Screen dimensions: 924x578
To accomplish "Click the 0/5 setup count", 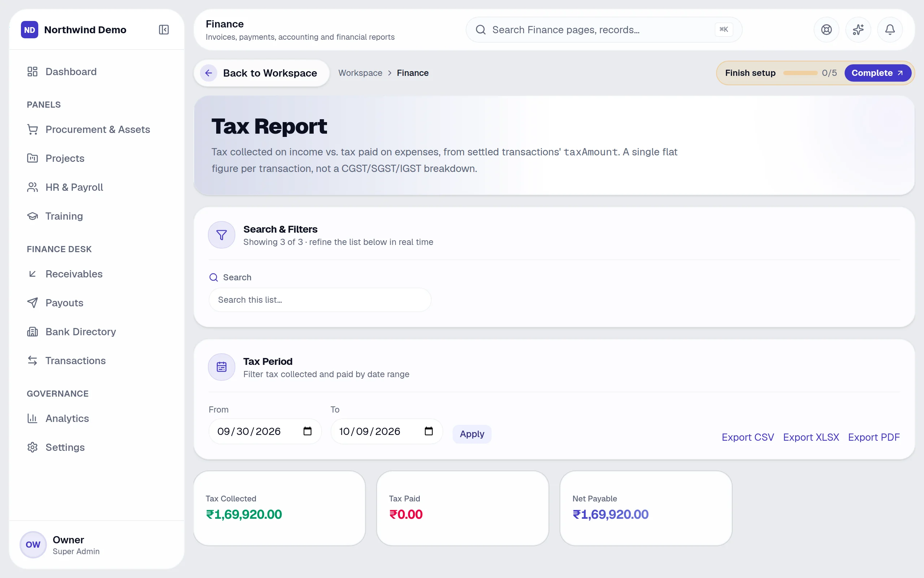I will [829, 73].
